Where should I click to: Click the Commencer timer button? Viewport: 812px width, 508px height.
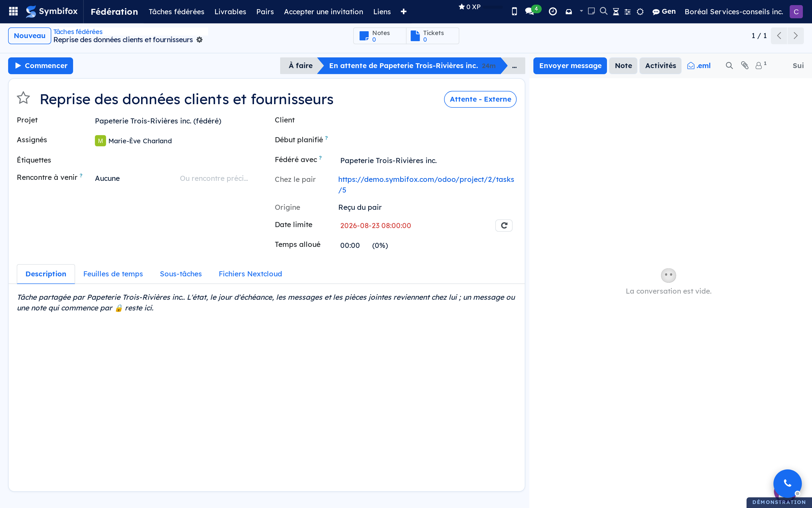coord(41,66)
